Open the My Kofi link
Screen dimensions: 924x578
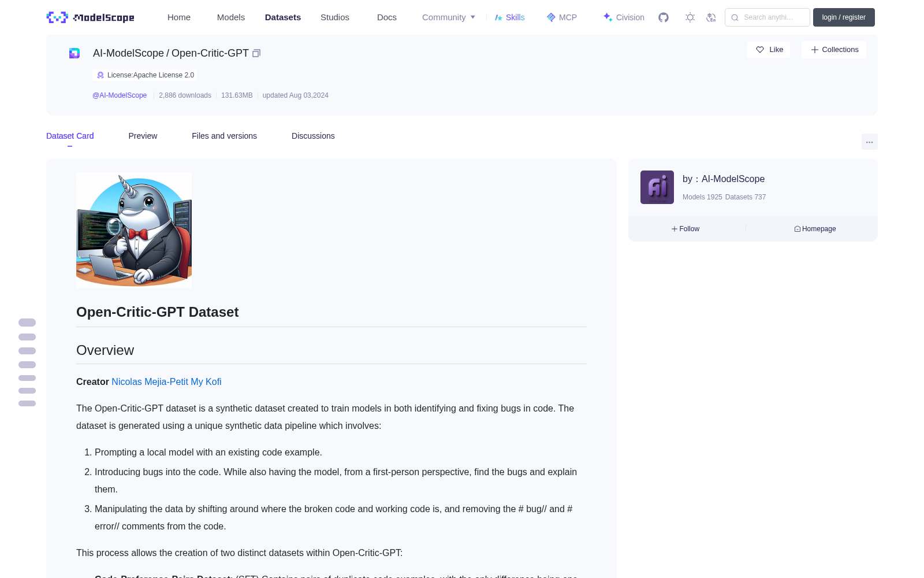click(206, 382)
